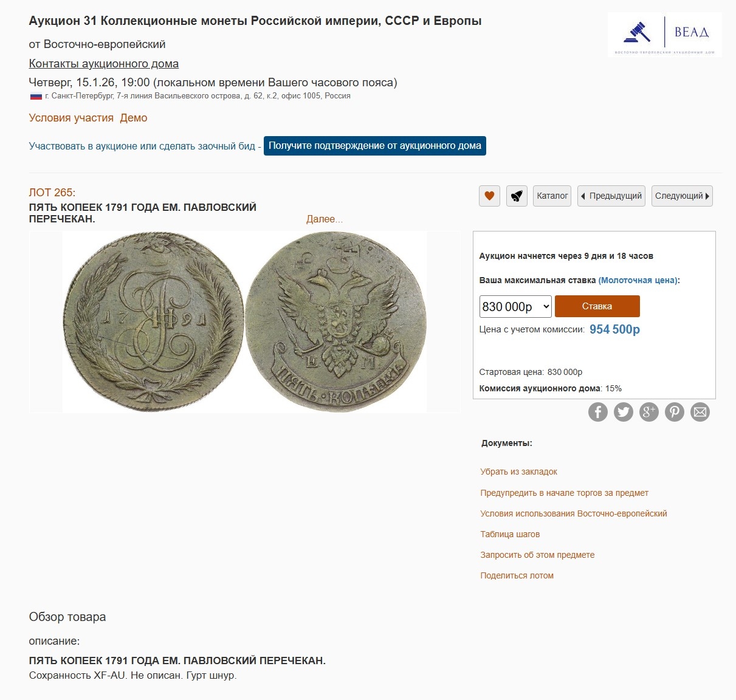Viewport: 736px width, 700px height.
Task: Click Получите подтверждение от аукционного дома button
Action: pyautogui.click(x=375, y=146)
